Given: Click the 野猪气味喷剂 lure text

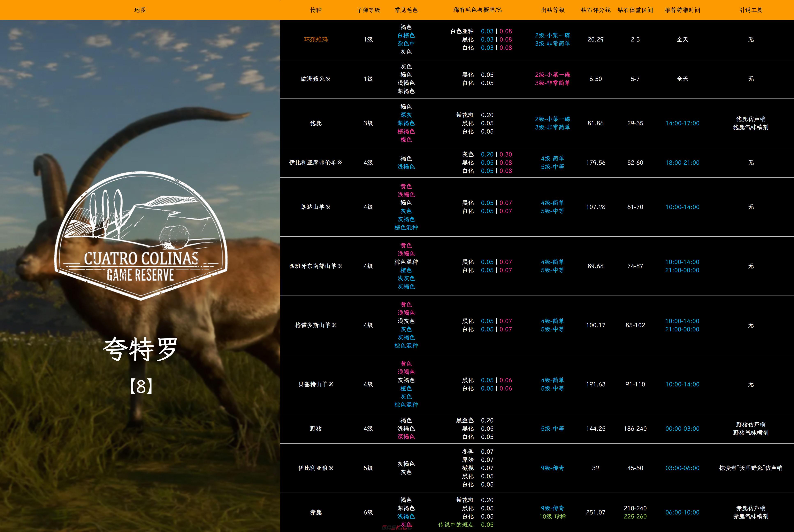Looking at the screenshot, I should [750, 433].
